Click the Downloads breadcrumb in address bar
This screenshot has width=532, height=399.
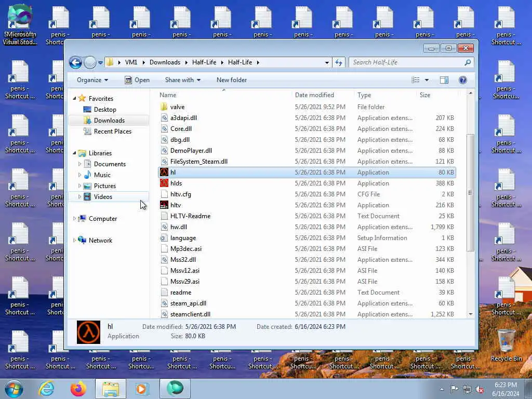pos(165,62)
